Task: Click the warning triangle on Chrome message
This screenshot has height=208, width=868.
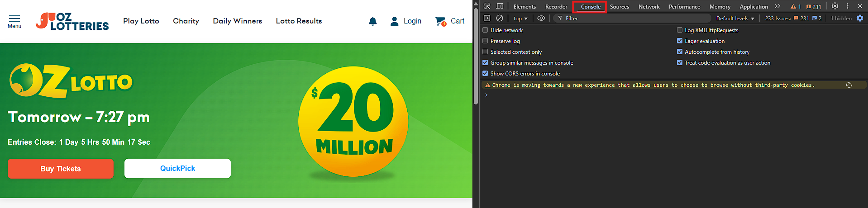Action: coord(488,85)
